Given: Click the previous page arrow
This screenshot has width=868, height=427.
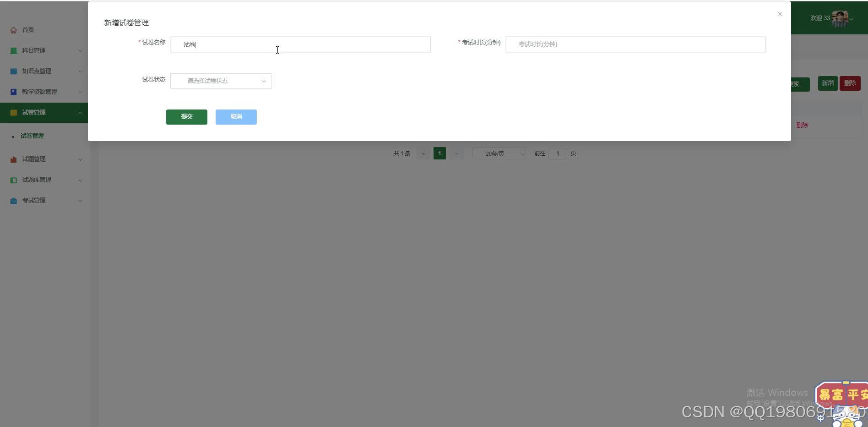Looking at the screenshot, I should pos(423,153).
